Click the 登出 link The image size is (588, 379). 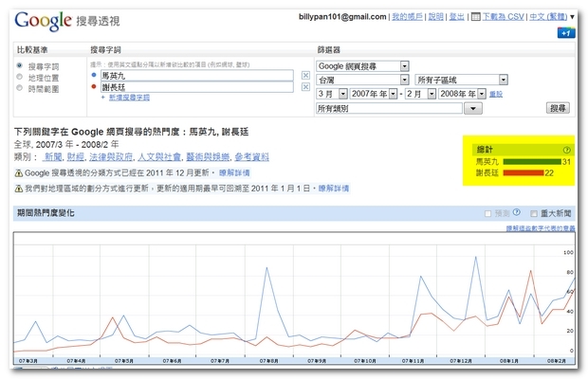coord(456,16)
